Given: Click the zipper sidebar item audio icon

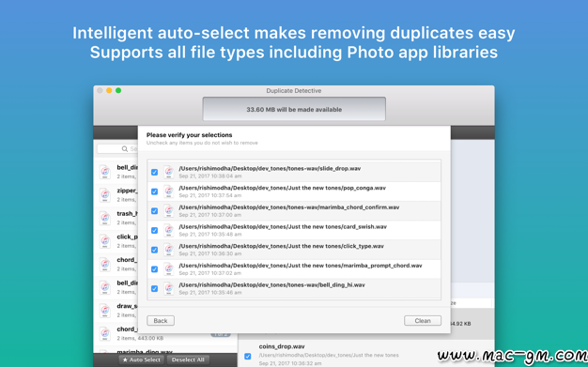Looking at the screenshot, I should coord(105,195).
